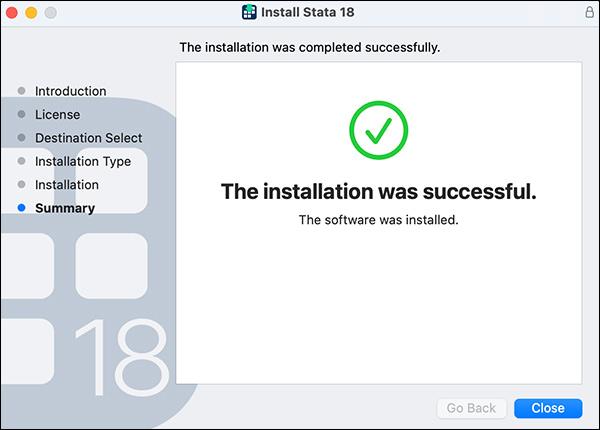Click the lock icon in title bar
The height and width of the screenshot is (430, 600).
[x=588, y=13]
